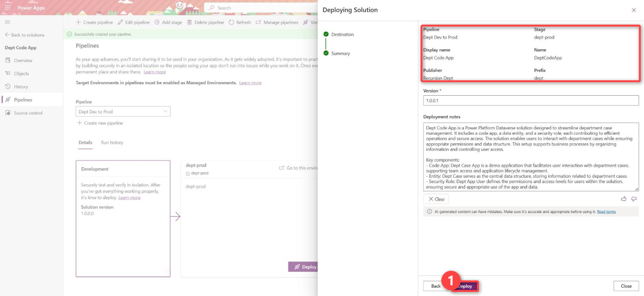
Task: Open Learn more link in Development card
Action: tap(129, 197)
